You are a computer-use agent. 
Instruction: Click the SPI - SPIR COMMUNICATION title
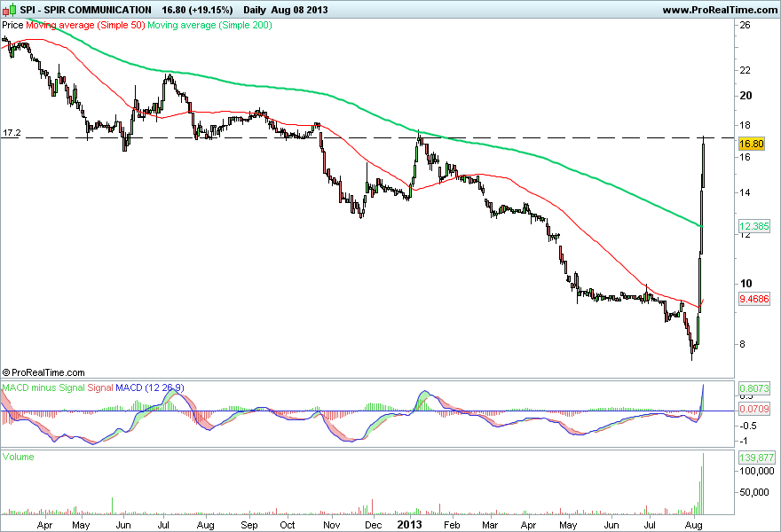coord(86,10)
